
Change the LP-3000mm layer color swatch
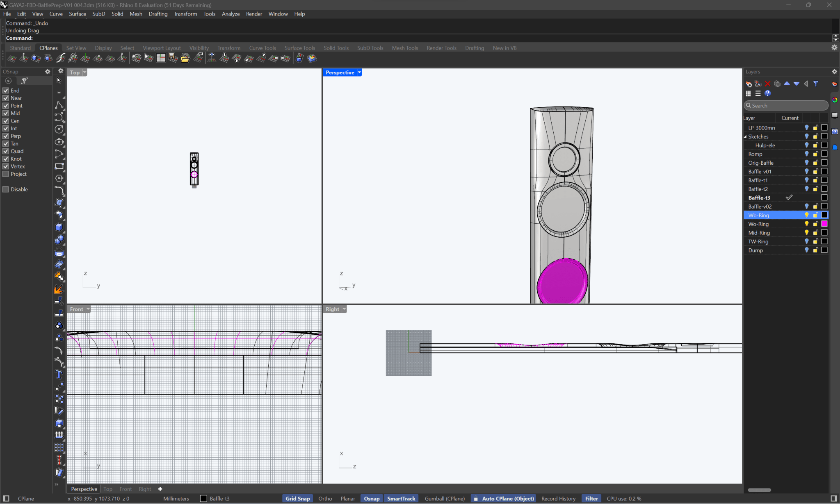(824, 127)
